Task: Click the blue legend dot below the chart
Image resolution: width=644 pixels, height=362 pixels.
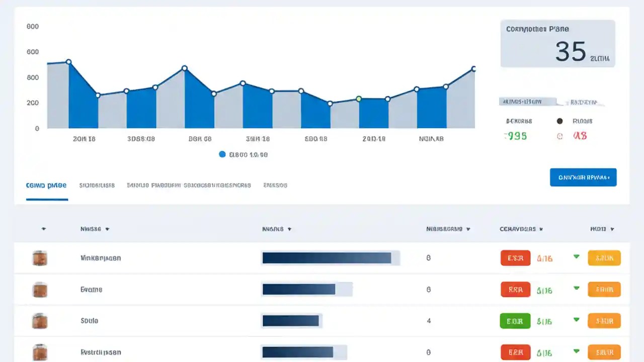Action: click(x=222, y=154)
